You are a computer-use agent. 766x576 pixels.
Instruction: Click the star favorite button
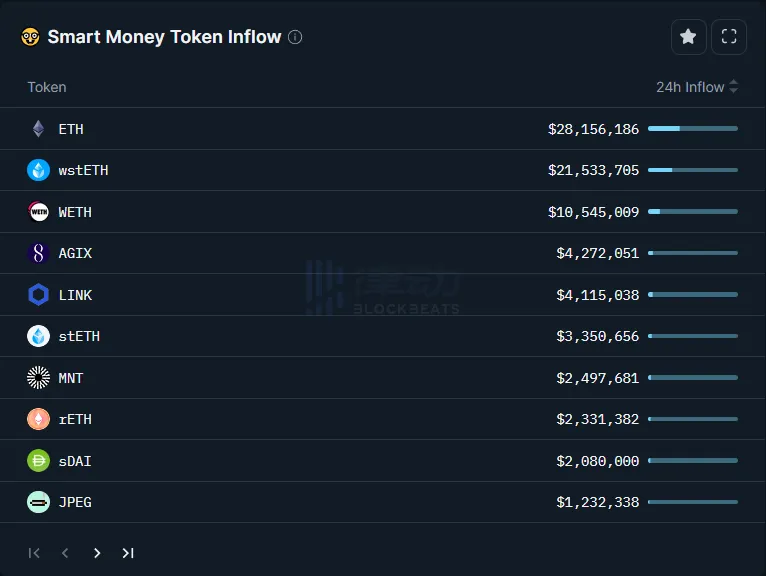pyautogui.click(x=688, y=37)
